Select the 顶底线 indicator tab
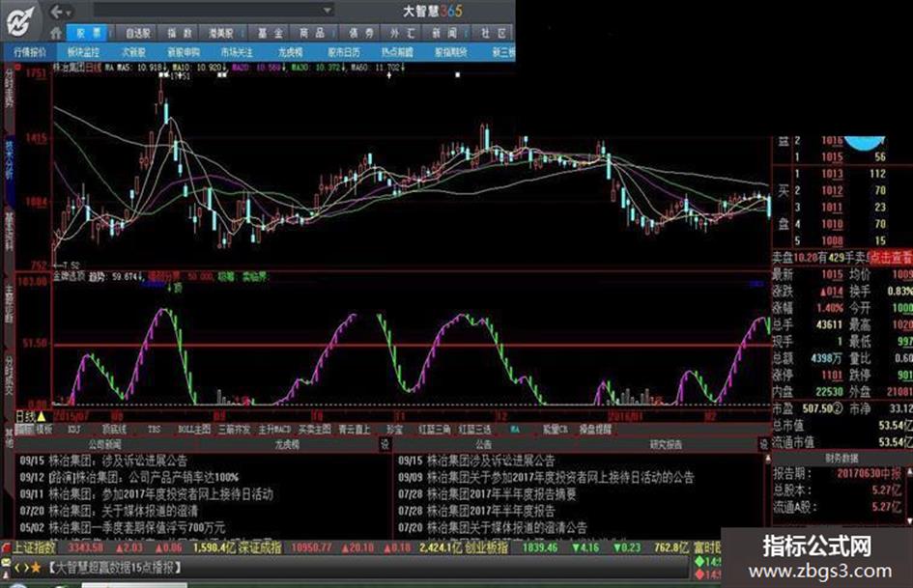Image resolution: width=913 pixels, height=588 pixels. coord(114,429)
